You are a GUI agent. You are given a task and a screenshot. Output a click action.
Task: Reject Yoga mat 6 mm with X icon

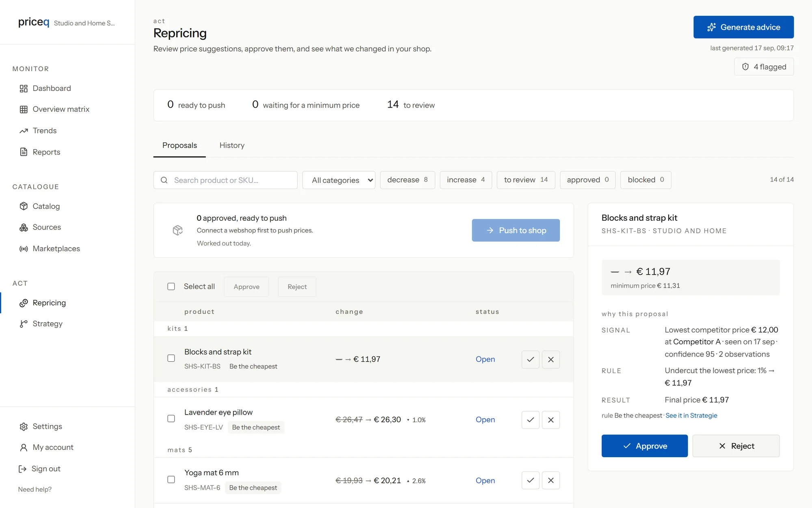point(551,480)
